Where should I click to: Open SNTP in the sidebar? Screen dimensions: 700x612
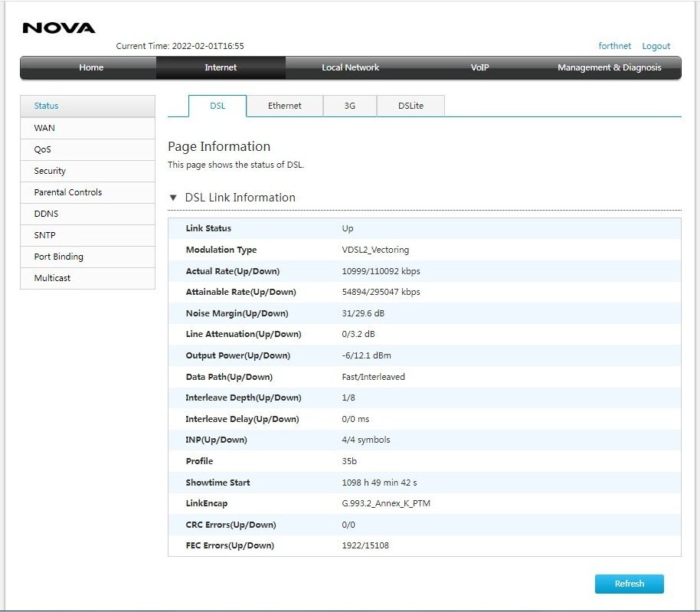tap(87, 235)
